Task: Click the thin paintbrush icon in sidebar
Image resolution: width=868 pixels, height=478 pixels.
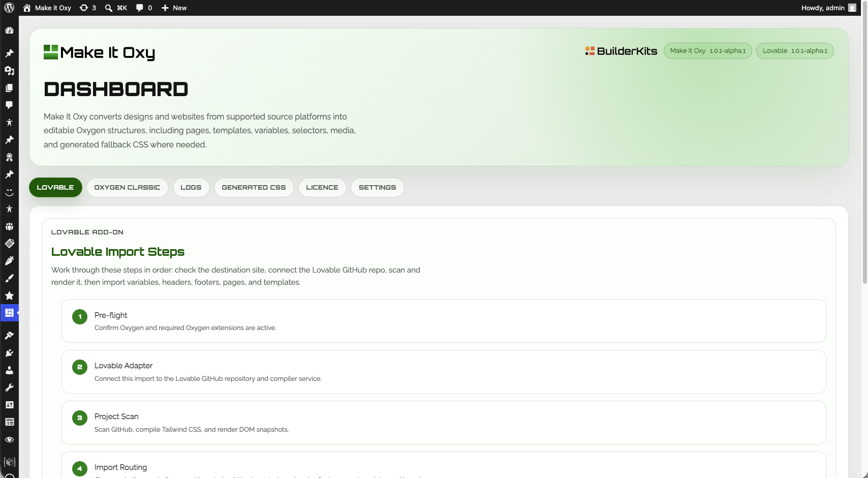Action: pyautogui.click(x=9, y=278)
